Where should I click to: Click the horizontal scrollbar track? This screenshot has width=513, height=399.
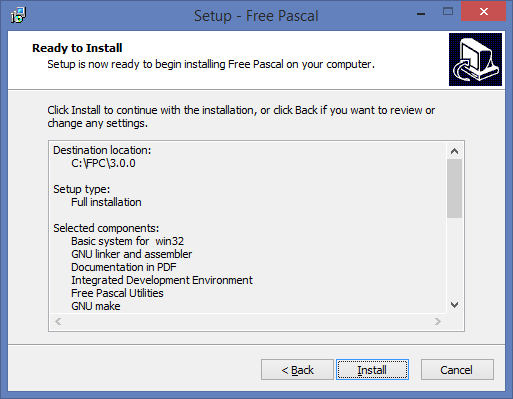[x=248, y=321]
